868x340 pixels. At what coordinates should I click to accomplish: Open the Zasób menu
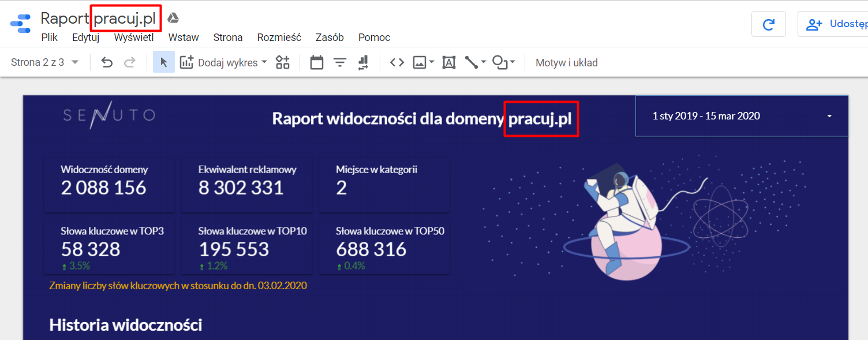pos(330,38)
